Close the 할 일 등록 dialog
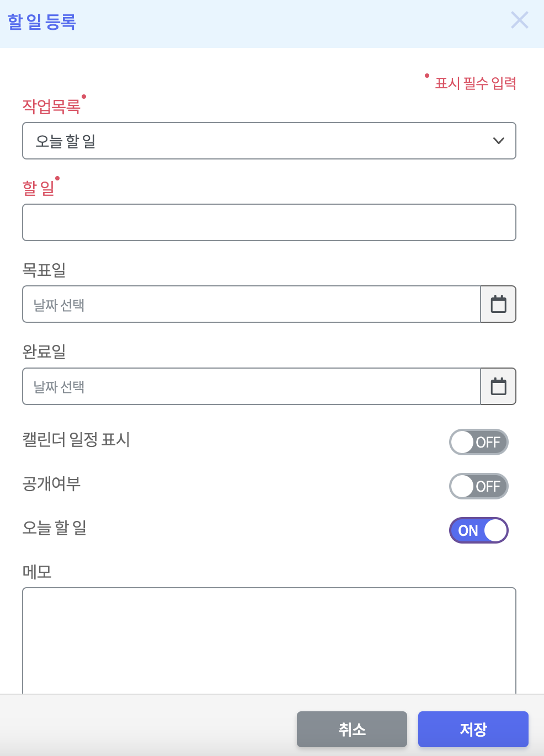Image resolution: width=544 pixels, height=756 pixels. pyautogui.click(x=519, y=20)
